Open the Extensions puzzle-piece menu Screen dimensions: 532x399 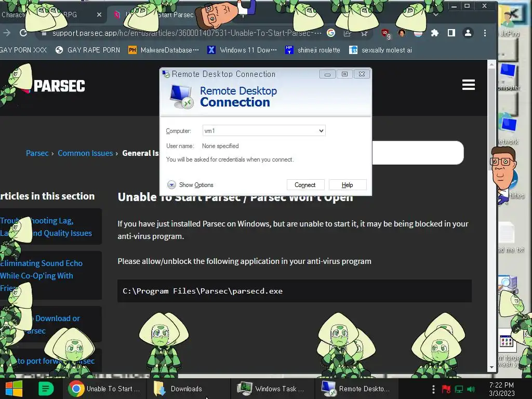[x=435, y=33]
